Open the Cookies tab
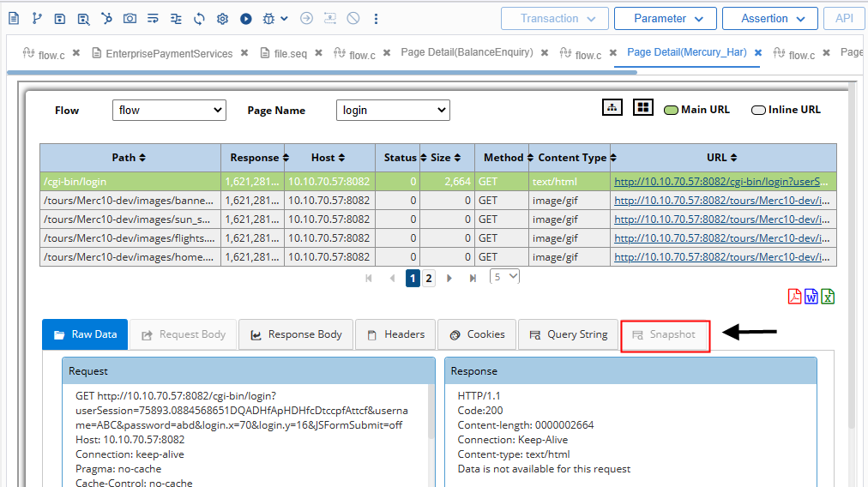The height and width of the screenshot is (487, 868). point(477,334)
